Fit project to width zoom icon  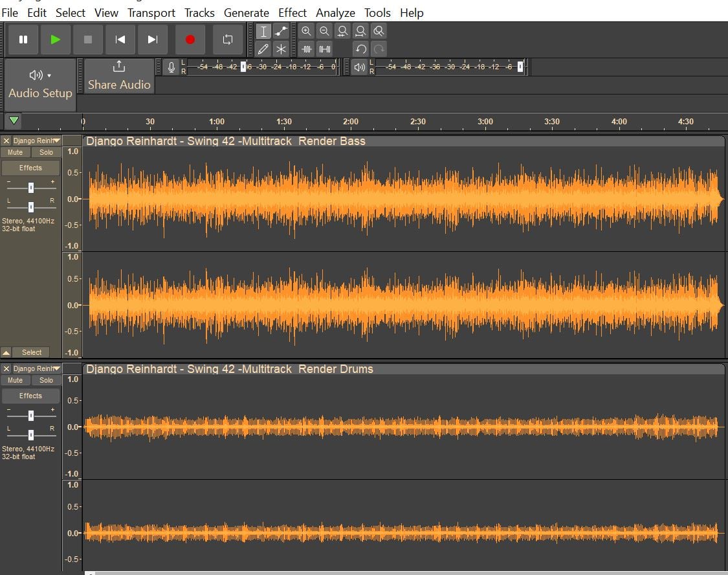click(x=360, y=31)
